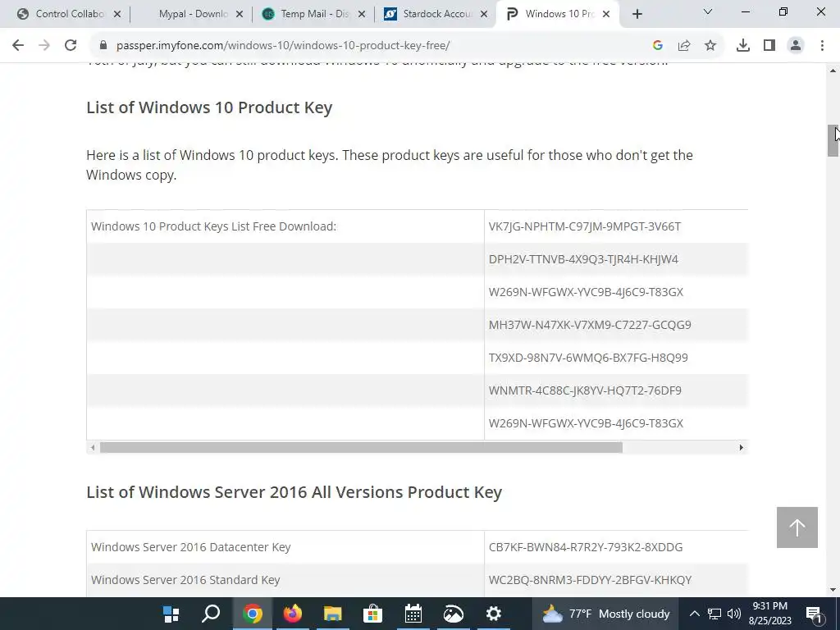Click the Chrome taskbar icon
The image size is (840, 630).
pyautogui.click(x=252, y=614)
